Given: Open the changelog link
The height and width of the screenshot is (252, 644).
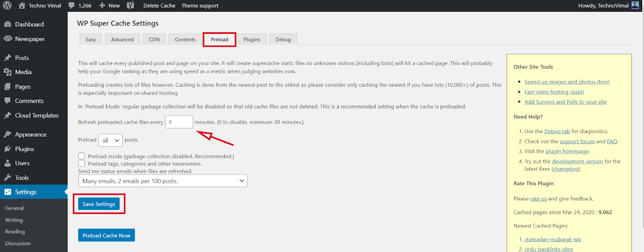Looking at the screenshot, I should (x=566, y=169).
